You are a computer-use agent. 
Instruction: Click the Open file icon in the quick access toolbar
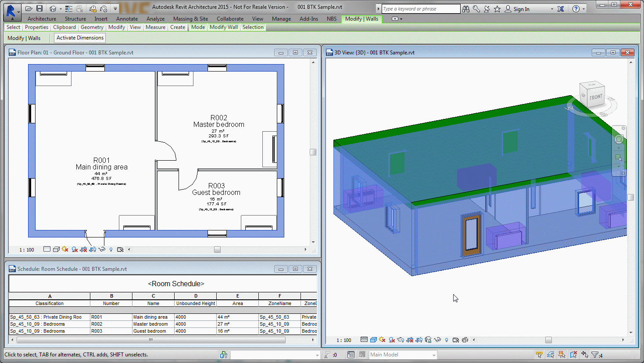(x=29, y=9)
